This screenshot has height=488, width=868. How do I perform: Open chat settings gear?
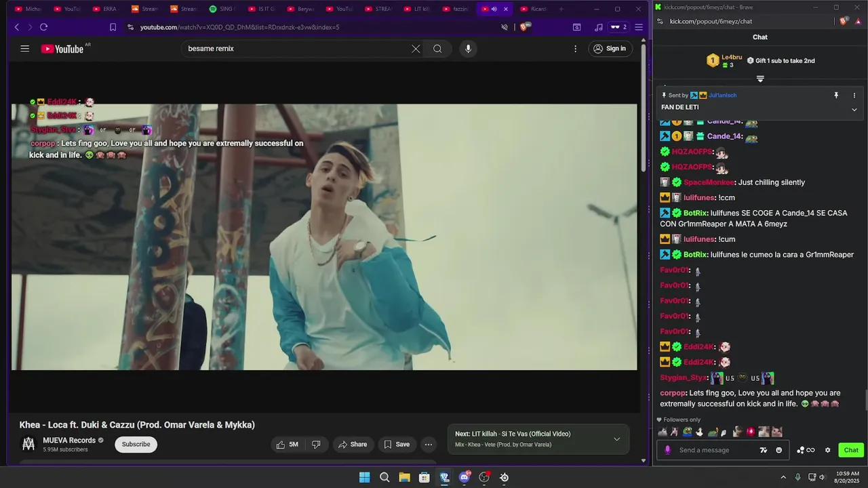[x=827, y=450]
